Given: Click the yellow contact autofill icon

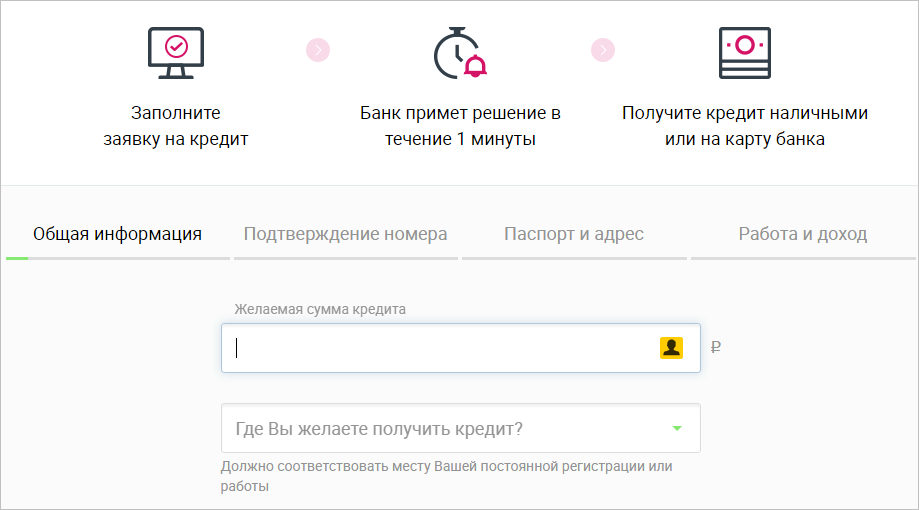Looking at the screenshot, I should [671, 348].
